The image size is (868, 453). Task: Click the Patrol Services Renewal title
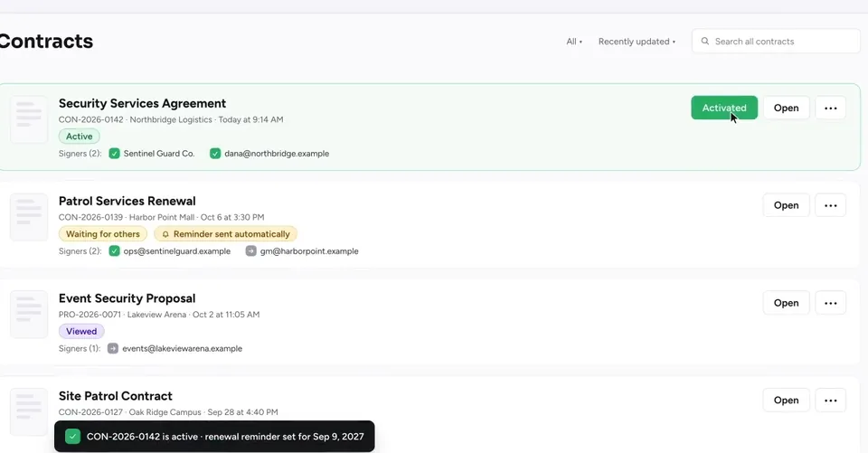coord(127,201)
